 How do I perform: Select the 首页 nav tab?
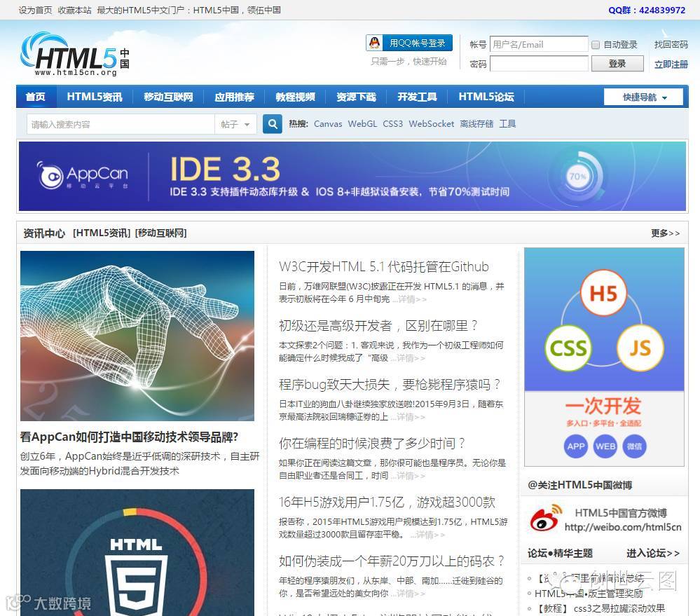click(36, 97)
